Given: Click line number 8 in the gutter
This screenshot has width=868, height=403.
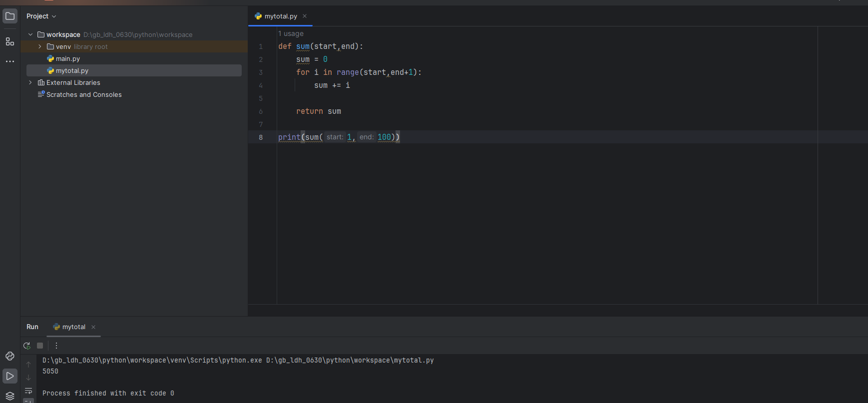Looking at the screenshot, I should (261, 137).
